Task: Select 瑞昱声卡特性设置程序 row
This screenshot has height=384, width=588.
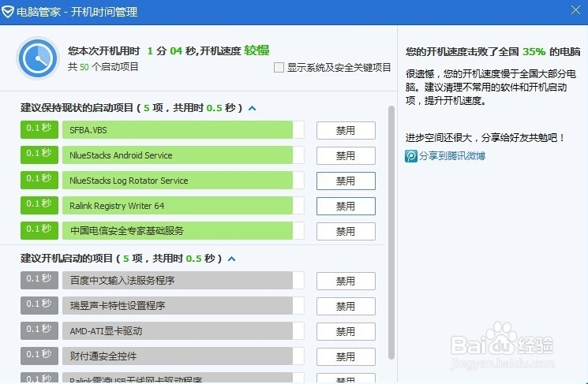Action: tap(183, 306)
